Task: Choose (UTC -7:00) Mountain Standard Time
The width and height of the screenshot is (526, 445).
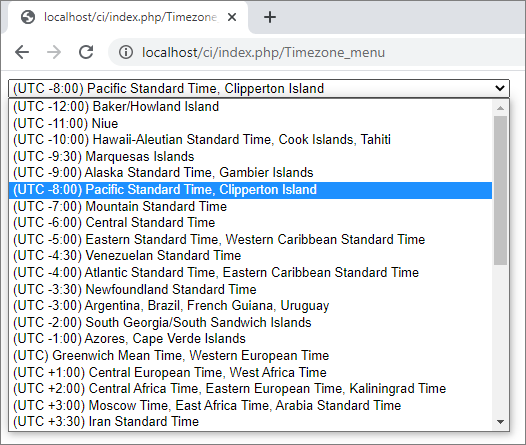Action: pos(250,206)
